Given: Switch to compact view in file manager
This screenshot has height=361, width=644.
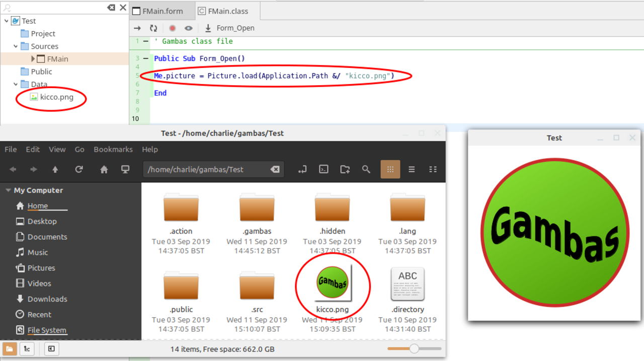Looking at the screenshot, I should click(x=433, y=170).
